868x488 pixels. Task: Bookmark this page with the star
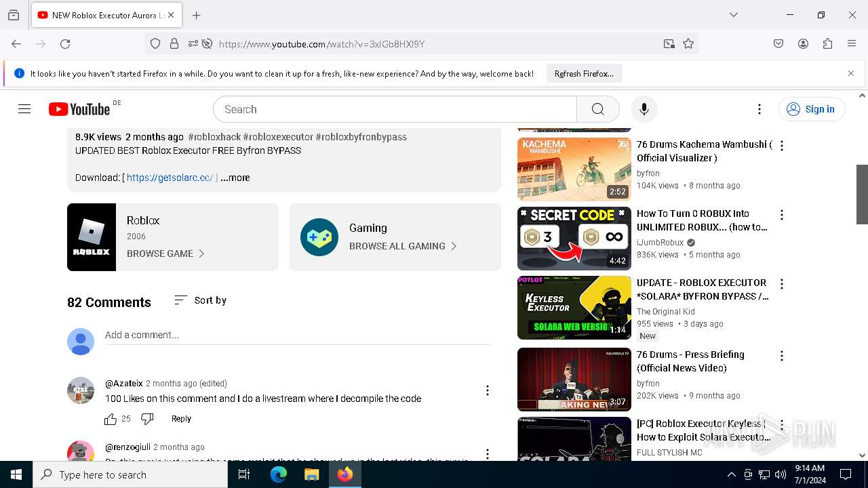[x=688, y=43]
